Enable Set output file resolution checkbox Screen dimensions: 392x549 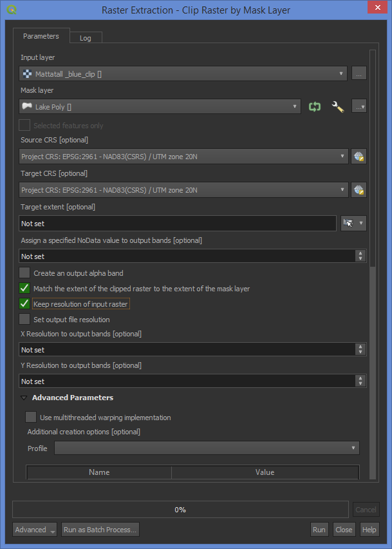[25, 319]
